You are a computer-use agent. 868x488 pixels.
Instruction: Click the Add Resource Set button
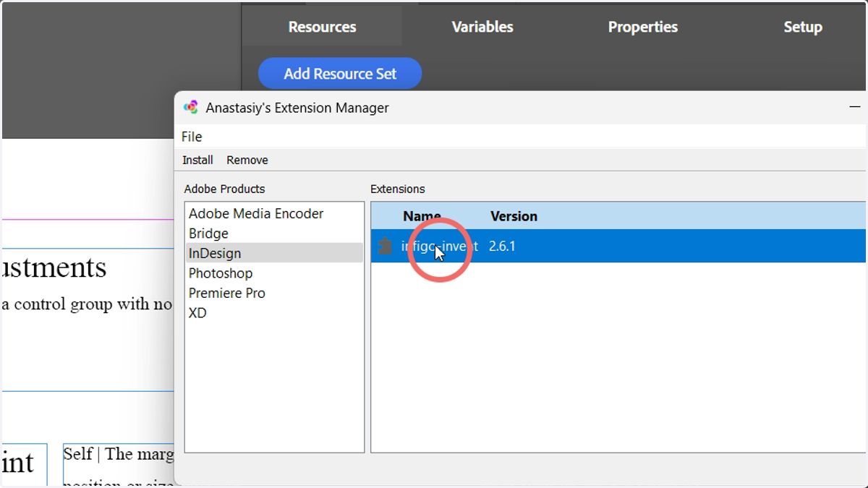click(x=340, y=74)
